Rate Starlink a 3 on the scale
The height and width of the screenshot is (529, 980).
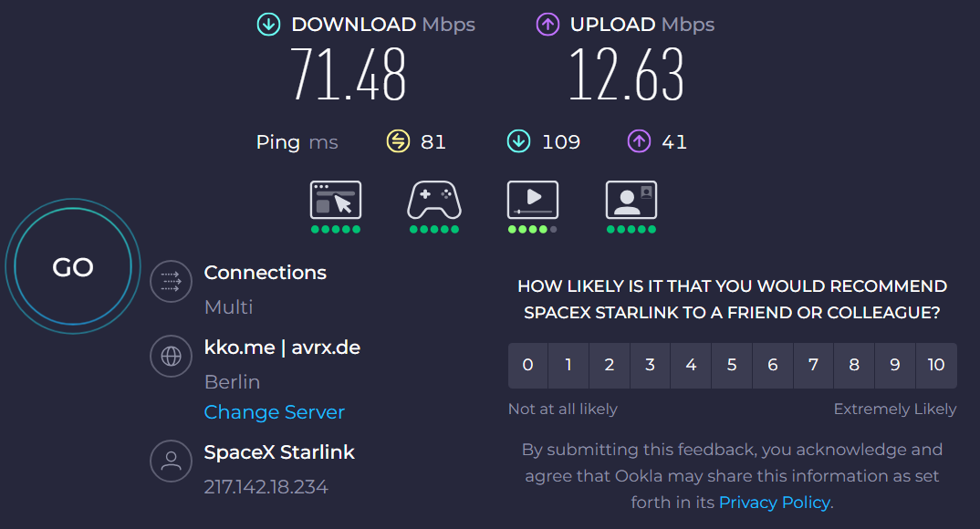pyautogui.click(x=650, y=366)
